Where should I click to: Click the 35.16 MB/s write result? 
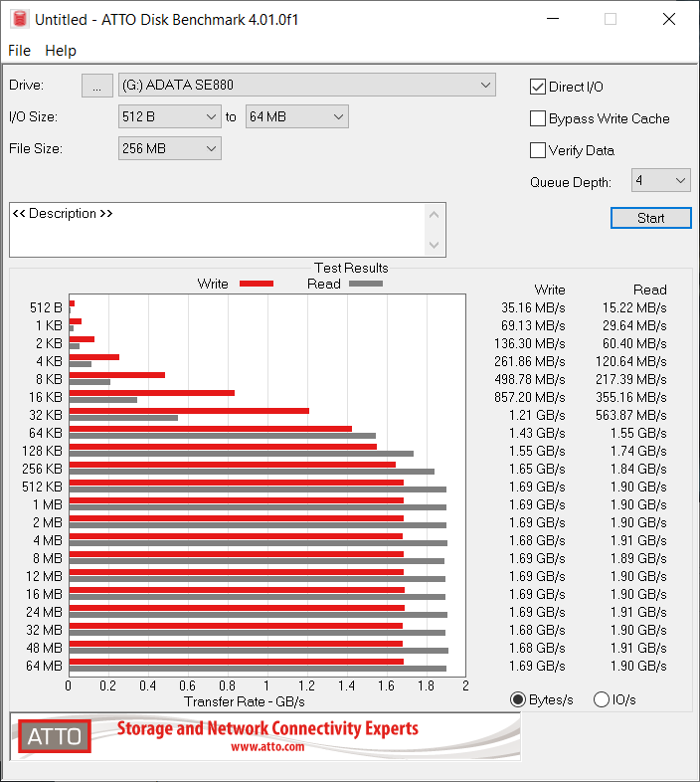tap(533, 307)
